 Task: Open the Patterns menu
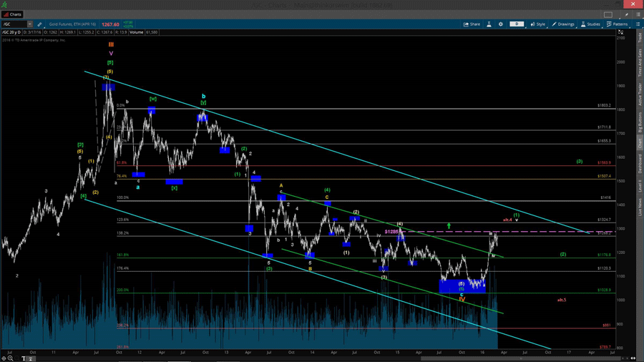[x=618, y=24]
